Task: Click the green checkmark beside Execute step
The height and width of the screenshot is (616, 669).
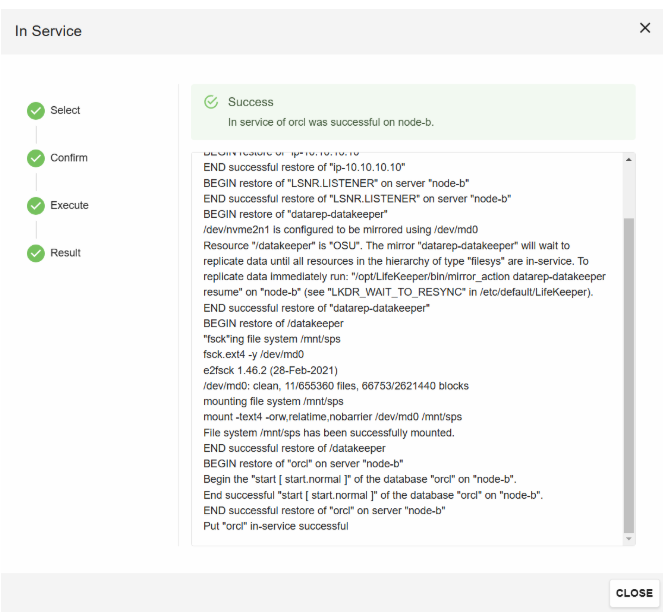Action: [36, 206]
